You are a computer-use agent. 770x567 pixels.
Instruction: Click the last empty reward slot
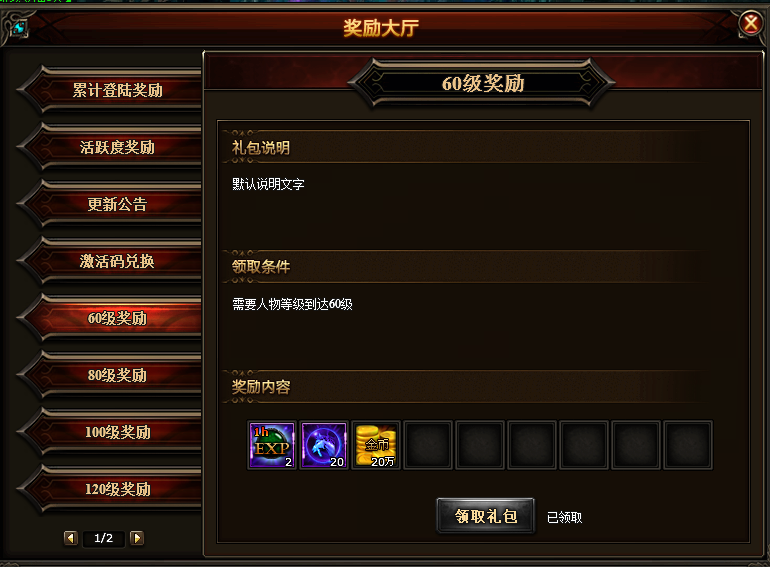click(688, 445)
